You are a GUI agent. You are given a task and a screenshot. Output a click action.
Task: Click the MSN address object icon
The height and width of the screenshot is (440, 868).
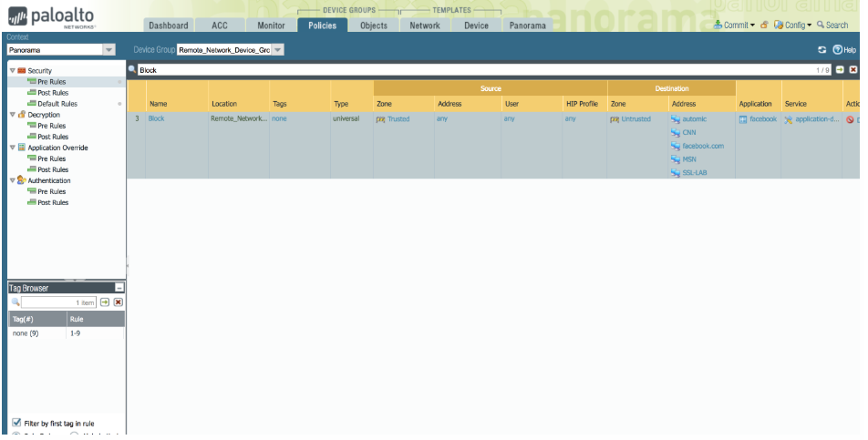pyautogui.click(x=676, y=159)
